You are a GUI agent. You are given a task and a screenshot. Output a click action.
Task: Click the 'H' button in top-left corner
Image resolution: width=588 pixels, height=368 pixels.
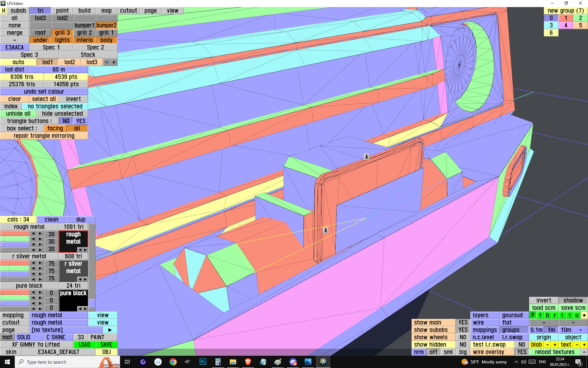pyautogui.click(x=4, y=11)
